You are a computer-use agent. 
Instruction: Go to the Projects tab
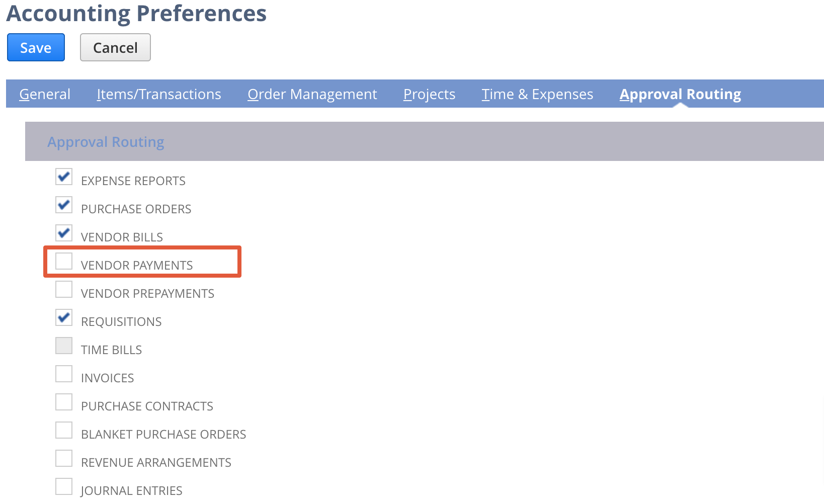429,94
